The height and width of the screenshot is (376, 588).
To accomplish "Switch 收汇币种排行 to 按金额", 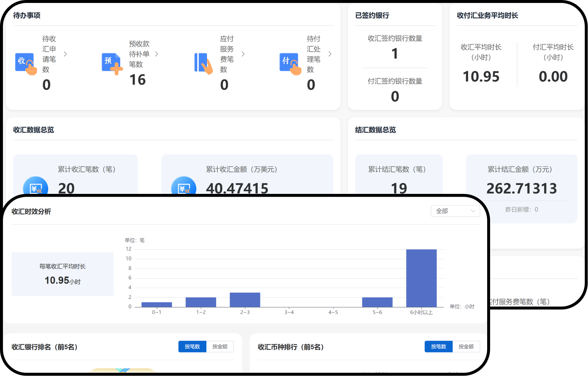I will point(466,347).
